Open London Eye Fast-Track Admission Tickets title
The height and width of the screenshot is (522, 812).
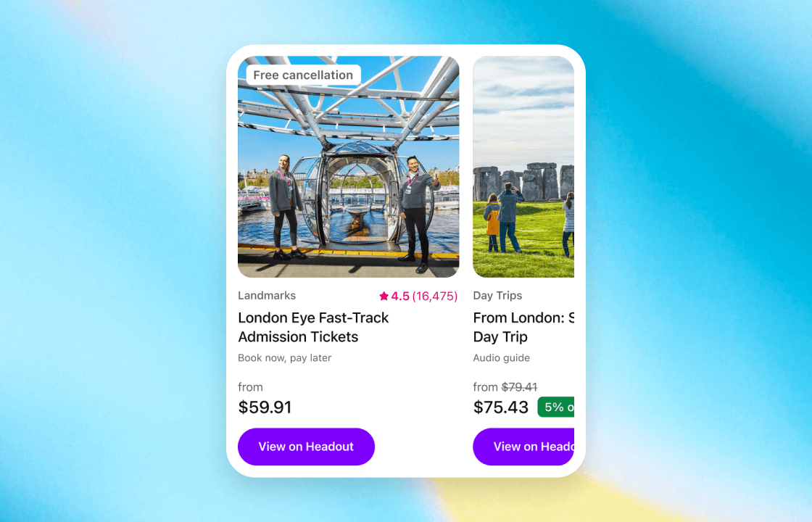pyautogui.click(x=313, y=327)
